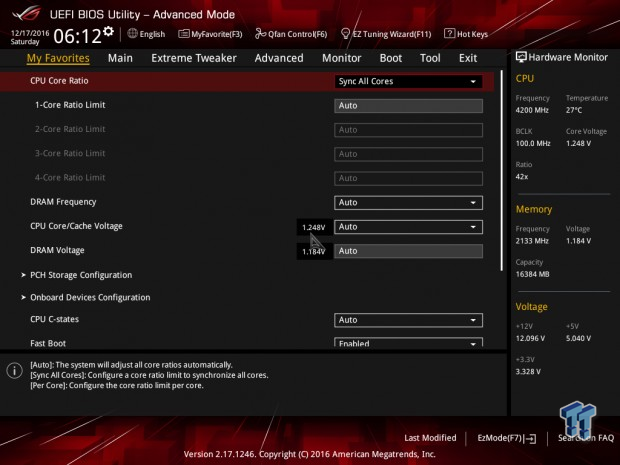
Task: Open the DRAM Frequency dropdown
Action: click(x=408, y=202)
